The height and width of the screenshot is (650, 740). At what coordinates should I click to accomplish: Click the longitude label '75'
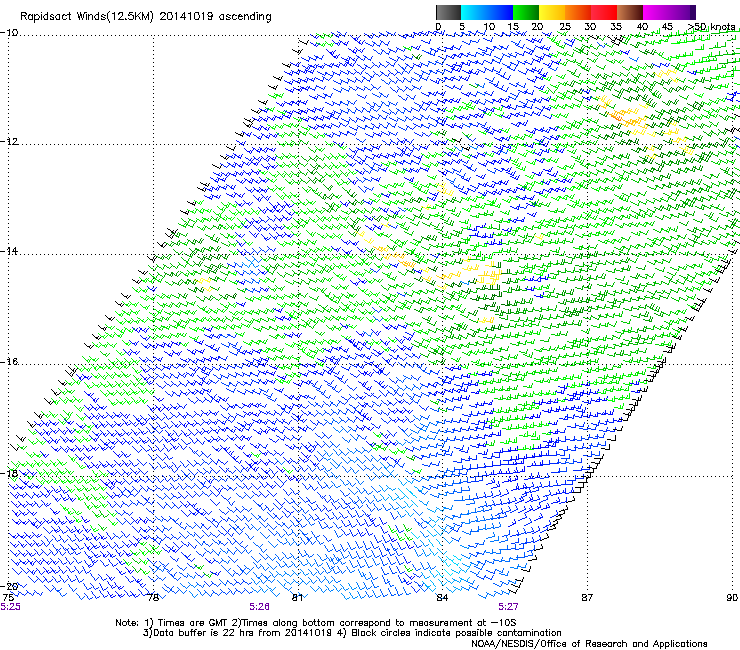pos(8,598)
